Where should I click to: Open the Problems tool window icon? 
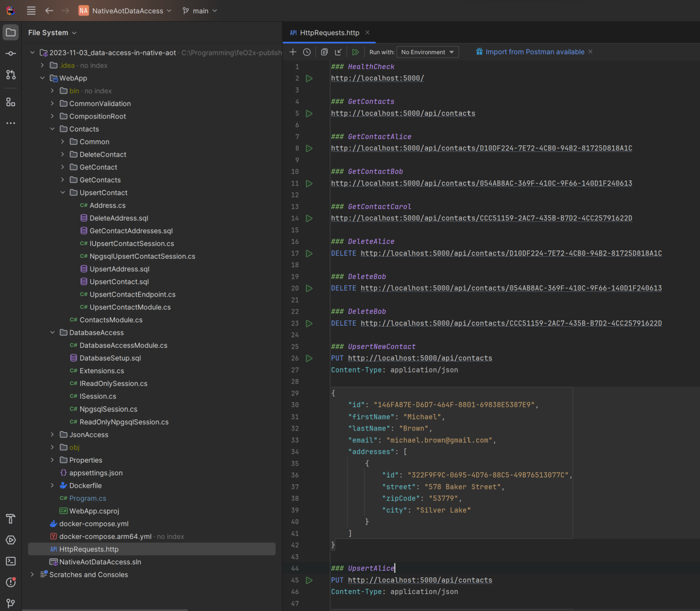coord(10,582)
